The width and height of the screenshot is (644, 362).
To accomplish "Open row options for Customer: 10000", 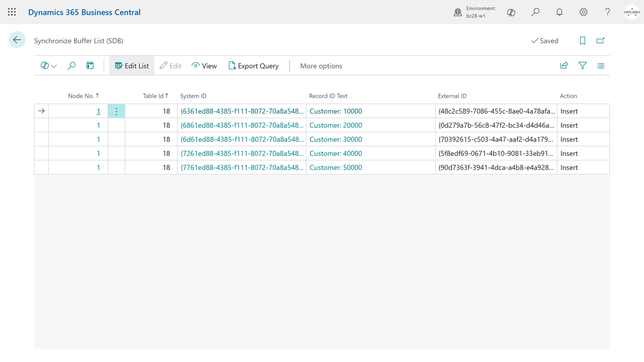I will [116, 111].
